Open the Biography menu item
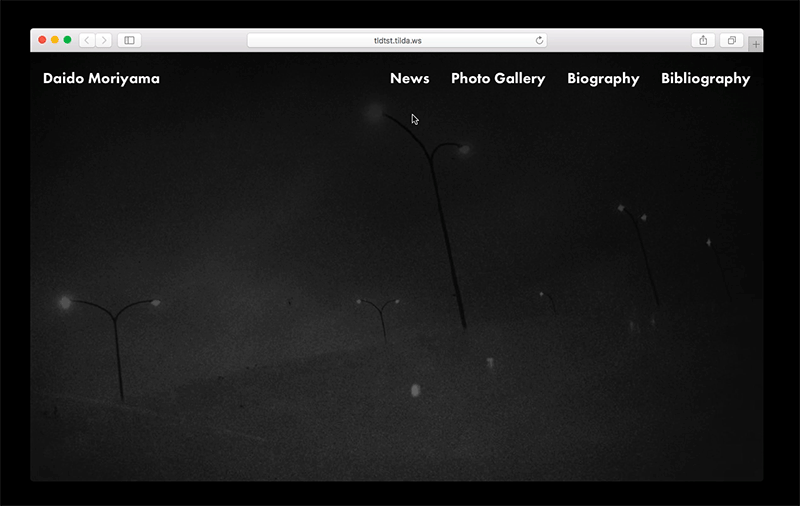The width and height of the screenshot is (800, 506). click(x=603, y=79)
